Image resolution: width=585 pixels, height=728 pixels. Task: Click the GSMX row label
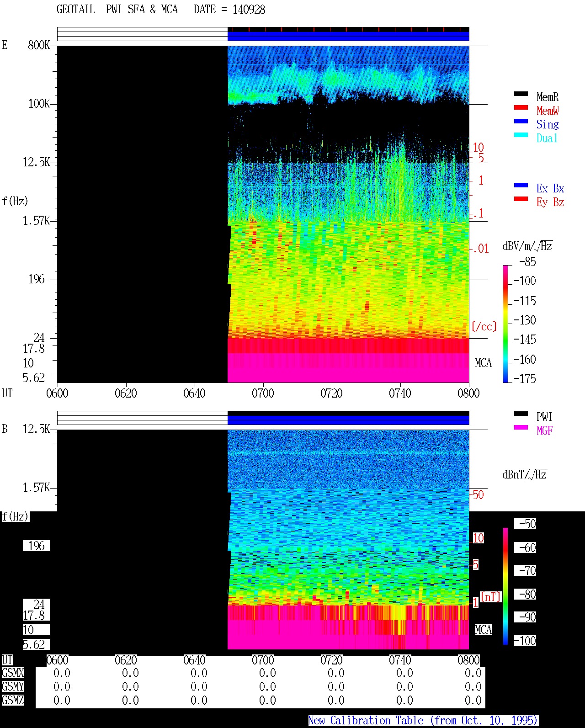coord(13,673)
